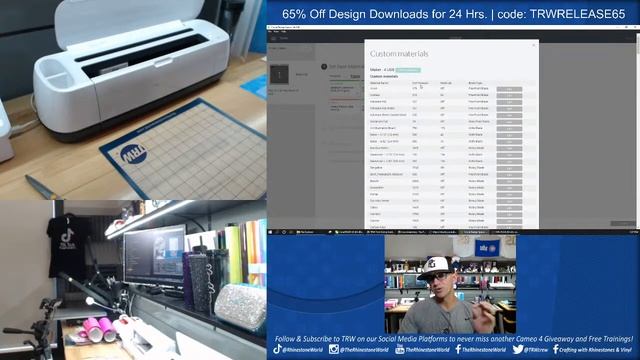Viewport: 640px width, 360px height.
Task: Click Edit for Art/Illustration Board row
Action: pyautogui.click(x=509, y=128)
